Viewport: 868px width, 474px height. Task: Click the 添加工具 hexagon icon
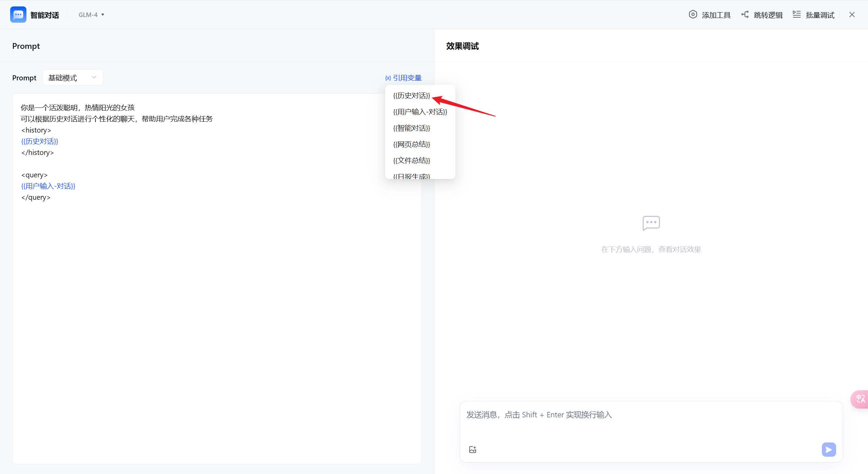click(x=693, y=15)
